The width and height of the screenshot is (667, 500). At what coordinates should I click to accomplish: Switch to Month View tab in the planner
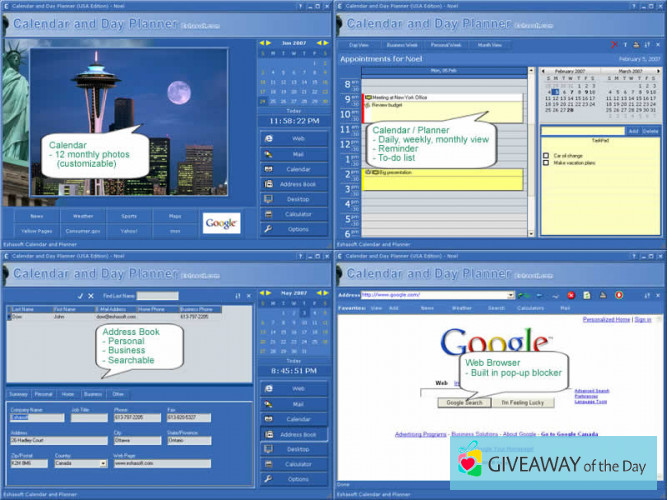(490, 45)
